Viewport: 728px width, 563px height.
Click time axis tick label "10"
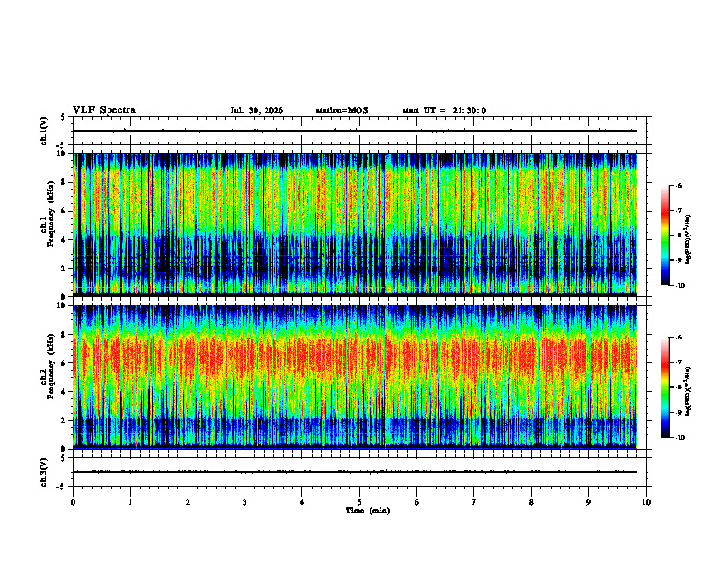(x=646, y=502)
